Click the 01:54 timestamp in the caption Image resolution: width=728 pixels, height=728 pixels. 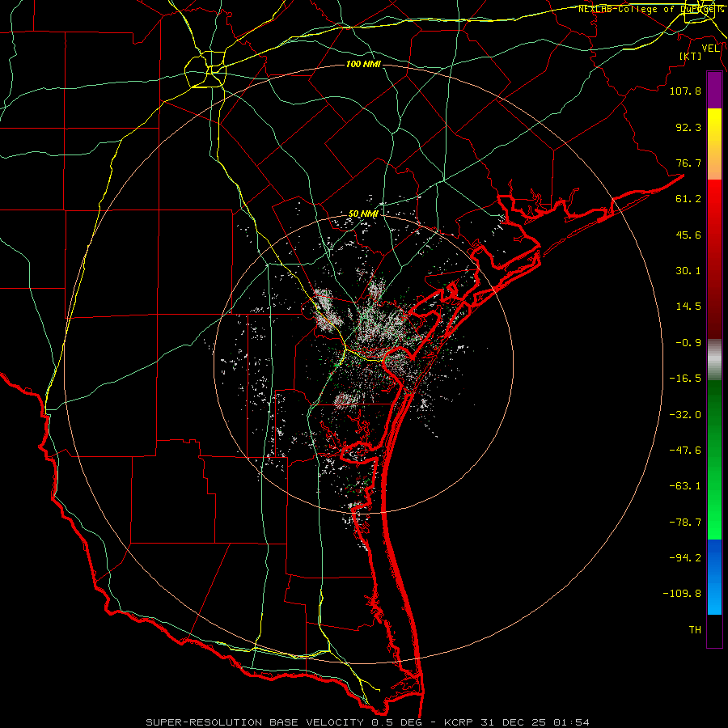tap(572, 722)
